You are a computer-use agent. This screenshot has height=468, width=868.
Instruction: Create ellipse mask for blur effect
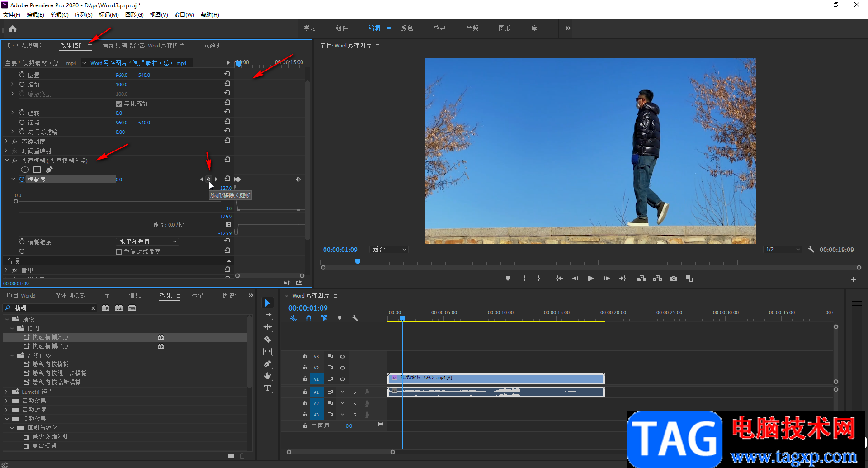[x=25, y=170]
